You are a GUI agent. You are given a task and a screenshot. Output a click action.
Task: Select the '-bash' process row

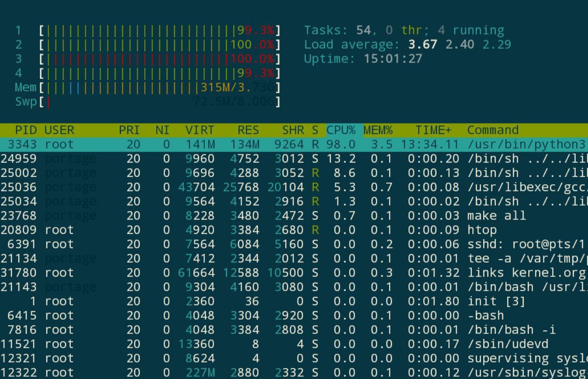tap(294, 315)
